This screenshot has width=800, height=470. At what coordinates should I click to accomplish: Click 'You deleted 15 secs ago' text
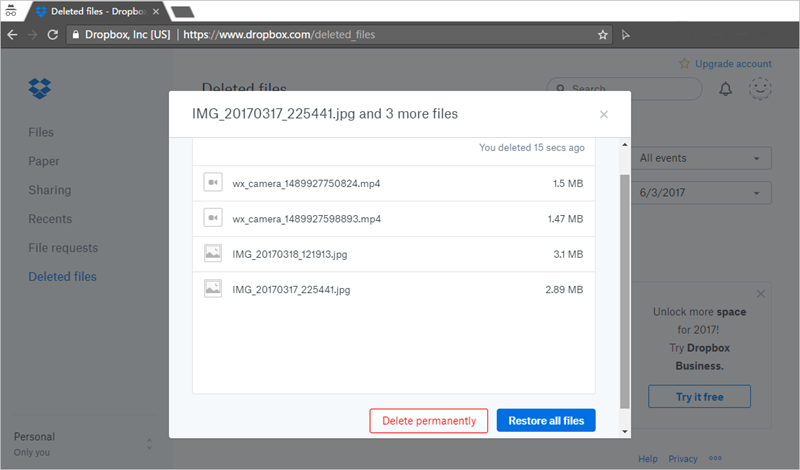(532, 147)
